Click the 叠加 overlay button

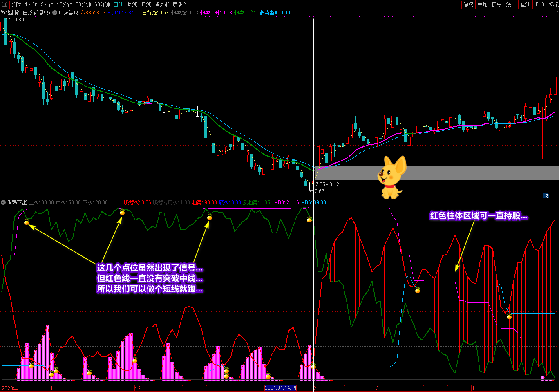click(483, 4)
